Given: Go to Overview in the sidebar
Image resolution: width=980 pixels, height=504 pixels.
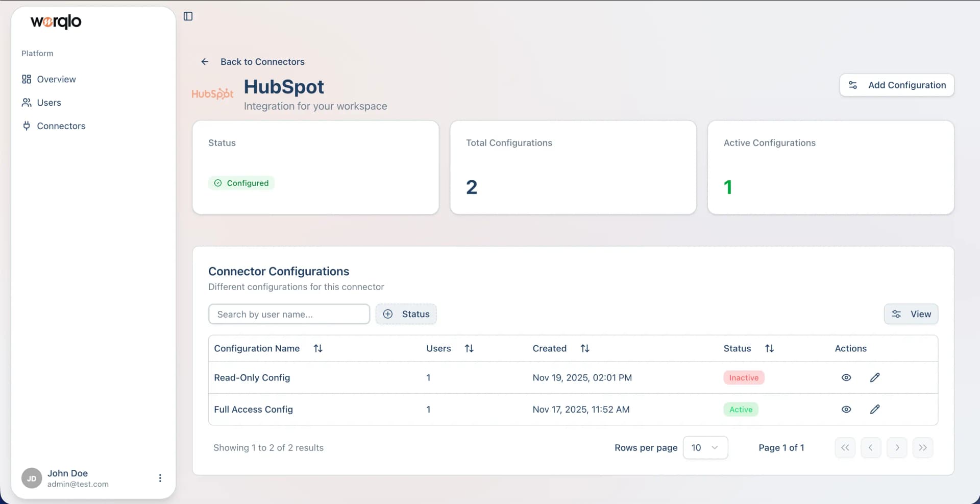Looking at the screenshot, I should coord(56,79).
